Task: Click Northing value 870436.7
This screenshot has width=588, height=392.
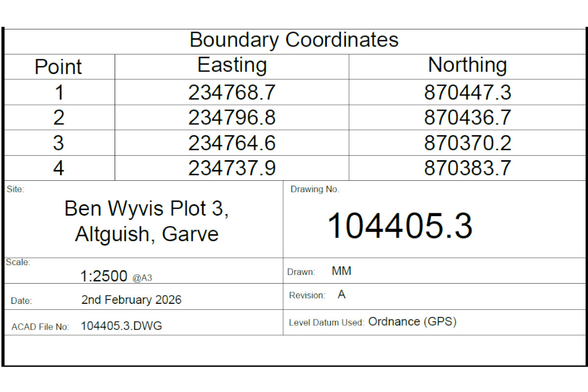Action: point(467,118)
